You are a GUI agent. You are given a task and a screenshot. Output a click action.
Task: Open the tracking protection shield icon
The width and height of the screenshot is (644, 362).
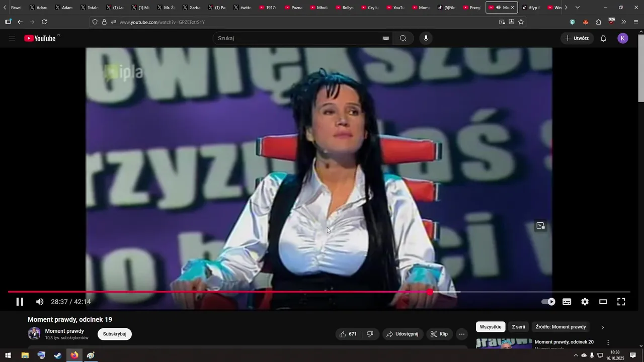(x=95, y=22)
